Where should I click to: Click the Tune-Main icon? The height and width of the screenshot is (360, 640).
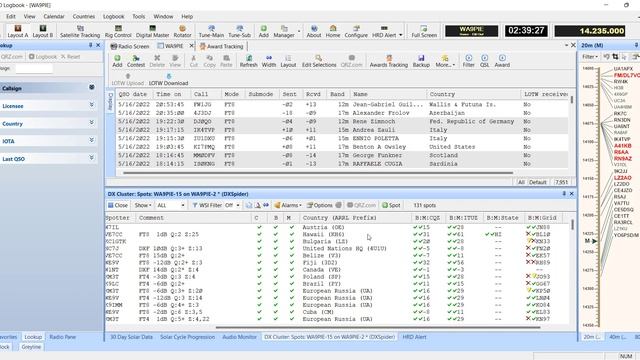(211, 31)
